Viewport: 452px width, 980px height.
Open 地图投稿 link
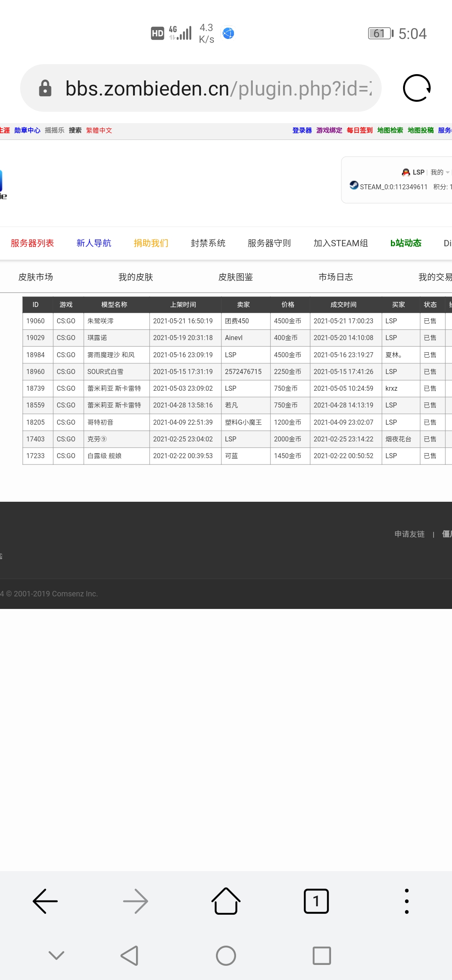pyautogui.click(x=421, y=130)
